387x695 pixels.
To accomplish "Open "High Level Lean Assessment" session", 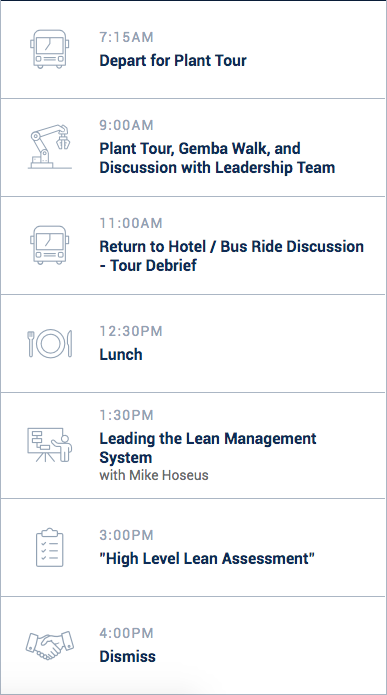I will (207, 558).
